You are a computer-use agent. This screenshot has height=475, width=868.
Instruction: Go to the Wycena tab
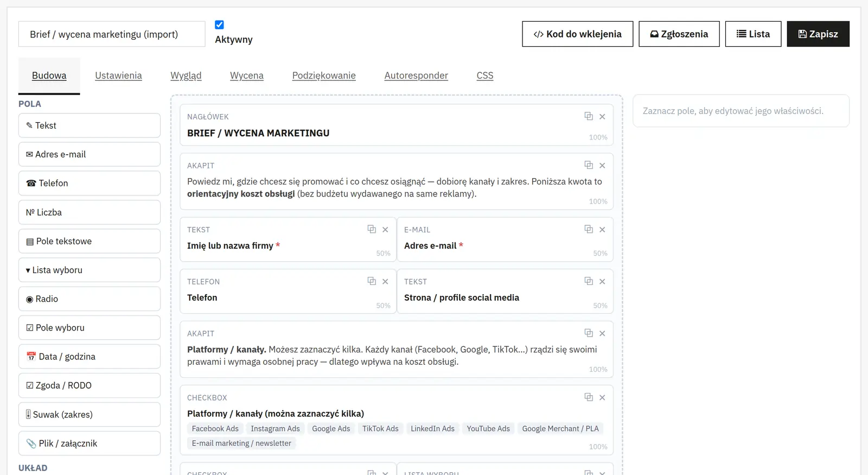(247, 75)
